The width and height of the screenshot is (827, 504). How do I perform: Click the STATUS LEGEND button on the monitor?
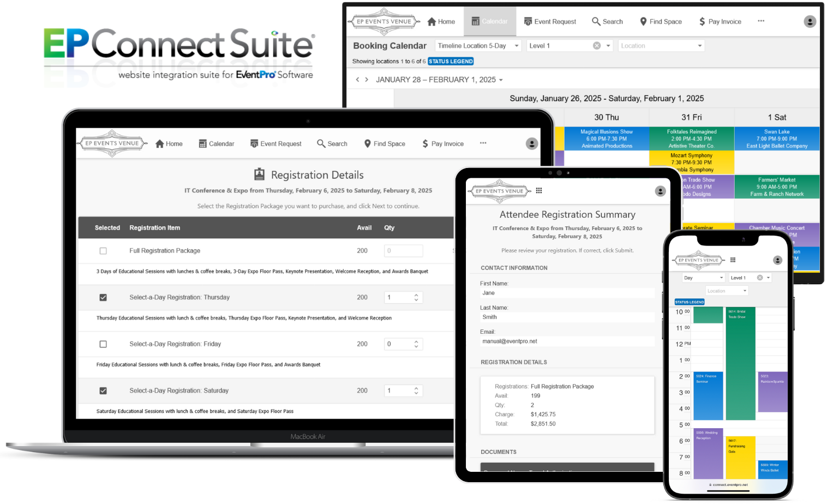click(x=451, y=62)
